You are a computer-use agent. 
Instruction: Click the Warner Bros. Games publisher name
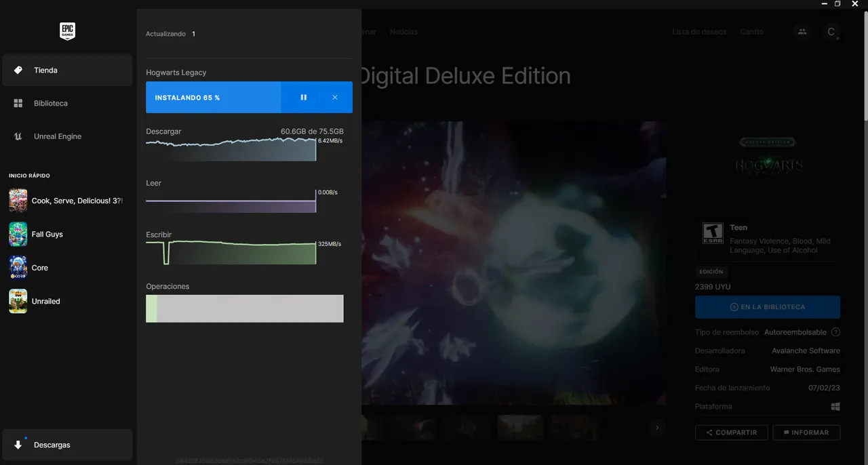(x=805, y=369)
